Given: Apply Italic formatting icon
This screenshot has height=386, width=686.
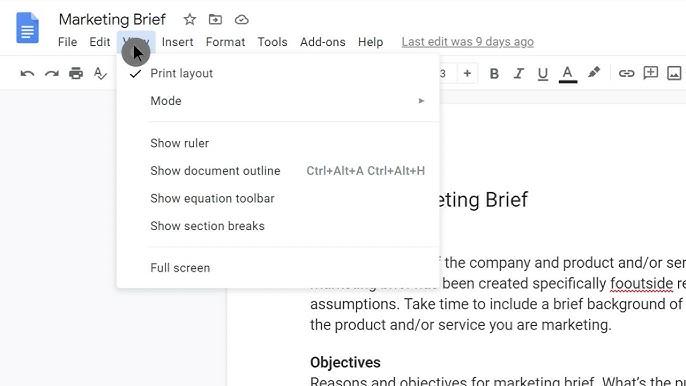Looking at the screenshot, I should [x=518, y=74].
